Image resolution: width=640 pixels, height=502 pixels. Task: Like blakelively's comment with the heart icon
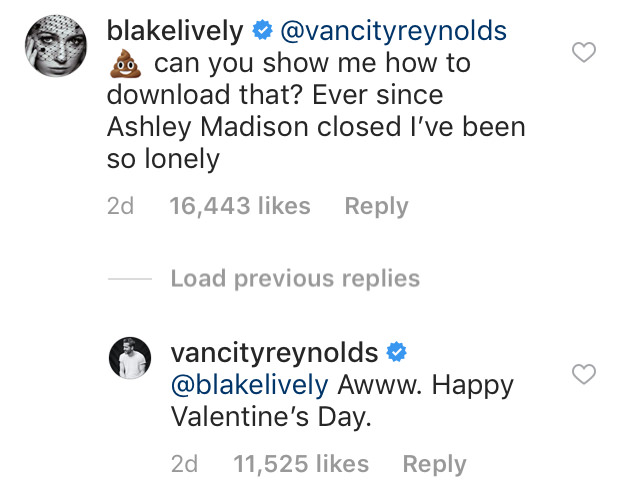point(584,52)
